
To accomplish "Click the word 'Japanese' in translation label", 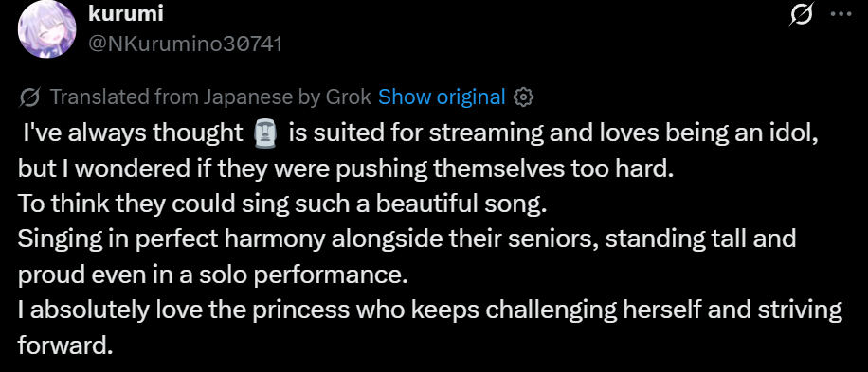I will [247, 98].
